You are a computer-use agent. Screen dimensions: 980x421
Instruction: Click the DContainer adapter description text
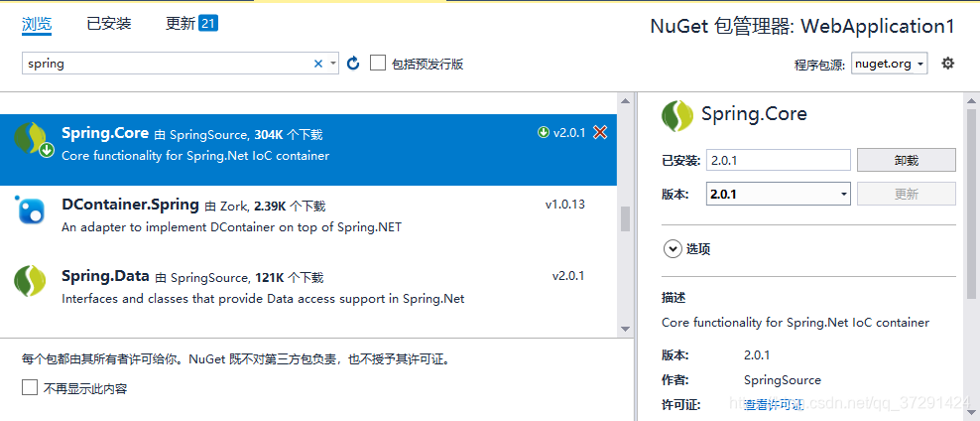231,227
